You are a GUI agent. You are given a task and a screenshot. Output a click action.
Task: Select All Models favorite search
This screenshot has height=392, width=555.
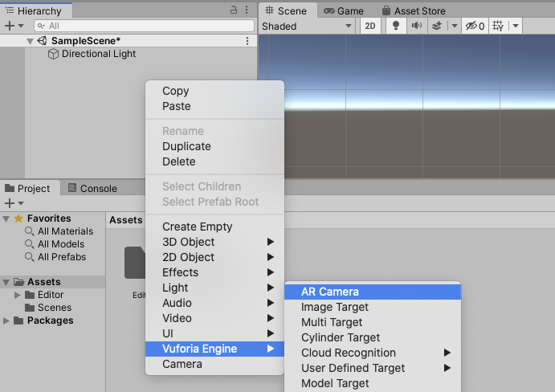[x=61, y=244]
